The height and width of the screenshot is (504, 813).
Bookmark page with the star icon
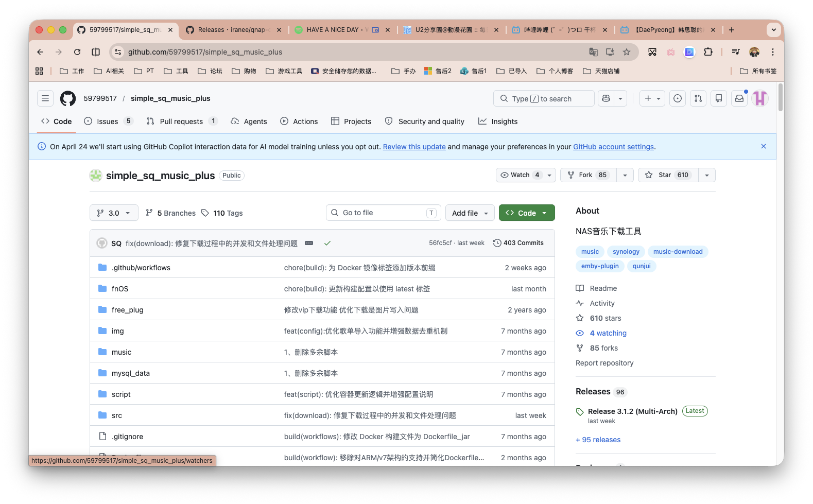pyautogui.click(x=627, y=52)
